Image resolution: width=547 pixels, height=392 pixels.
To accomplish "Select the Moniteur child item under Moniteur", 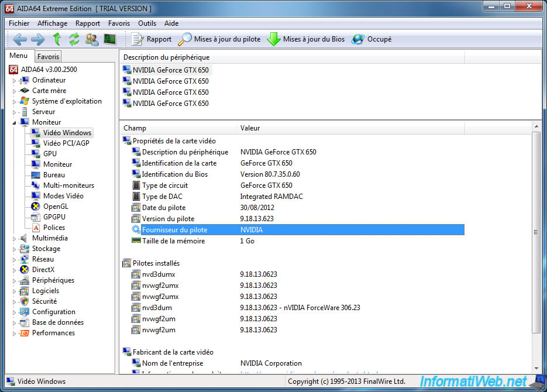I will (57, 164).
